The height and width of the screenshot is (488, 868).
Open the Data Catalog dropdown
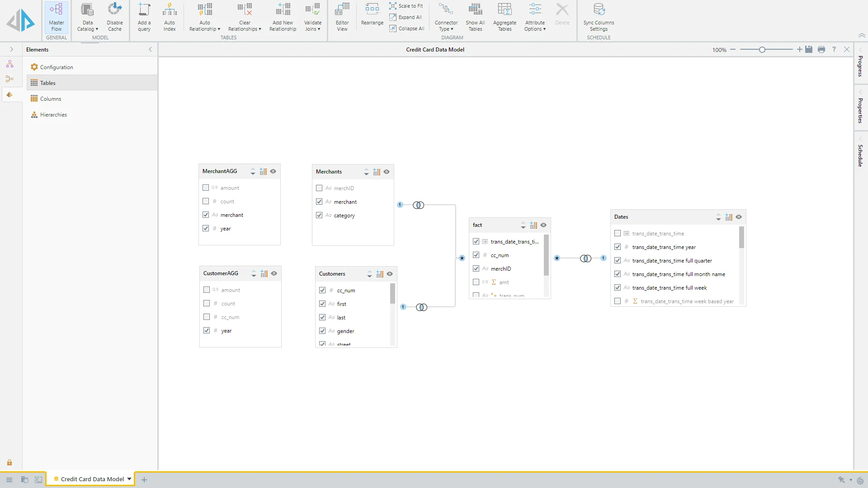[87, 26]
